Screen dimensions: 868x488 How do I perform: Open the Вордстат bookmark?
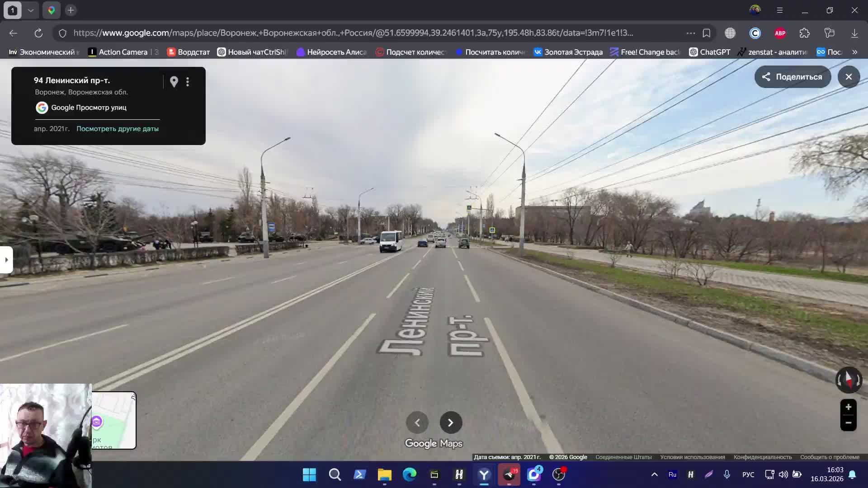pos(189,52)
